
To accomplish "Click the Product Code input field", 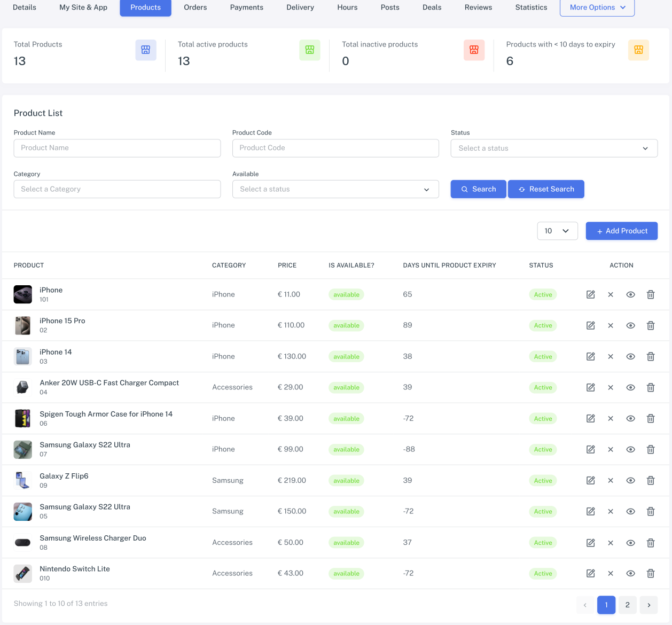I will 335,148.
